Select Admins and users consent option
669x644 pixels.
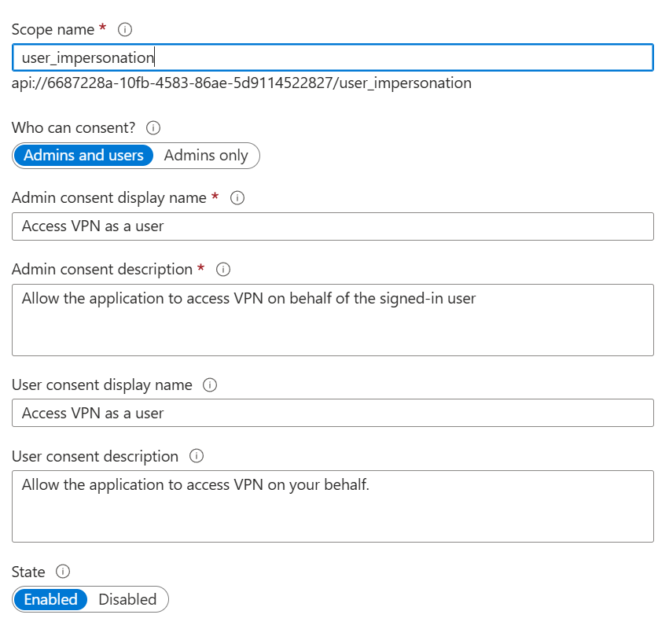[x=83, y=156]
